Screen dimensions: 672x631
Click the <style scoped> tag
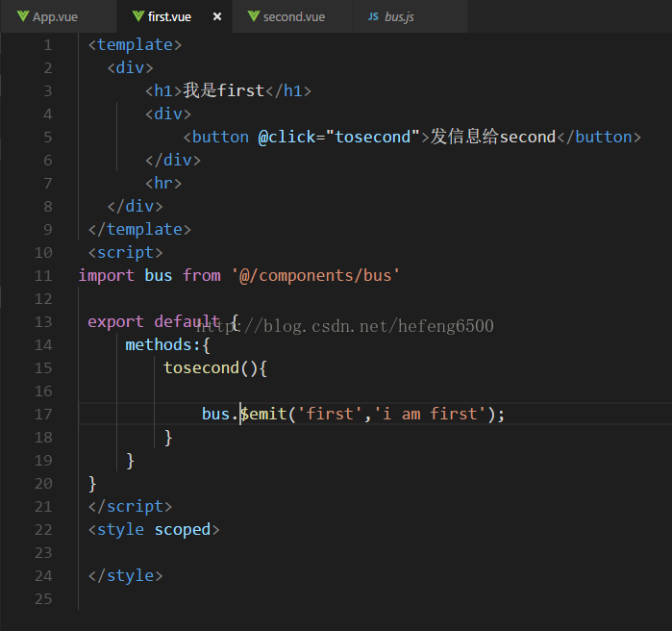click(154, 530)
